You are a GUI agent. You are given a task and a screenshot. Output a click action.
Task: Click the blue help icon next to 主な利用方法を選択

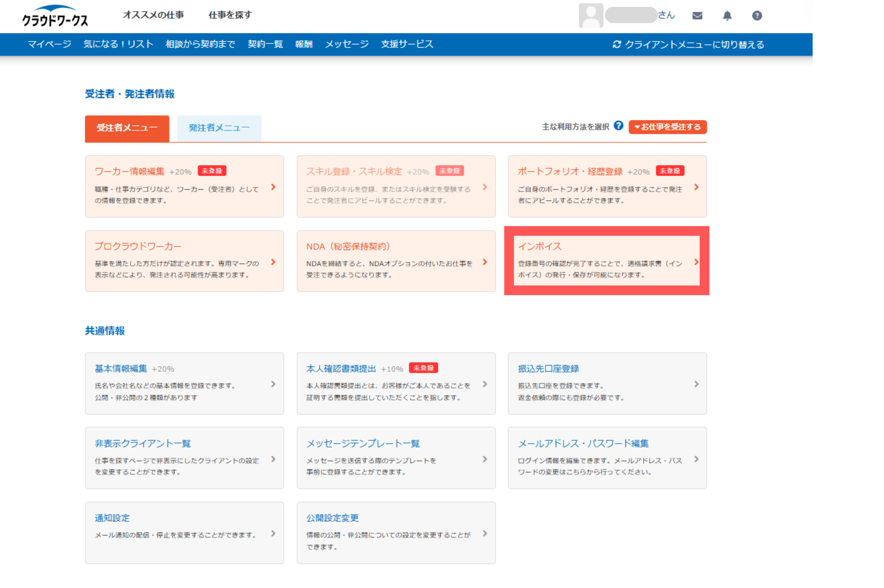(x=618, y=126)
